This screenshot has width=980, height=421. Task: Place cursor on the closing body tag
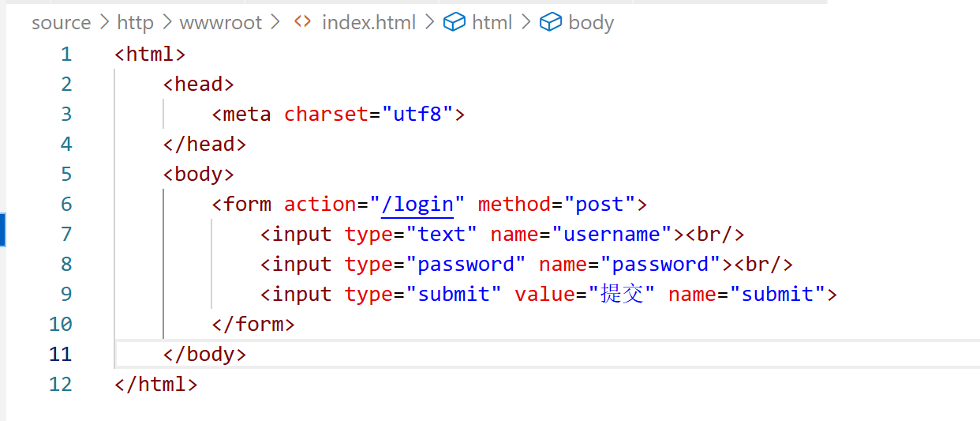(205, 354)
